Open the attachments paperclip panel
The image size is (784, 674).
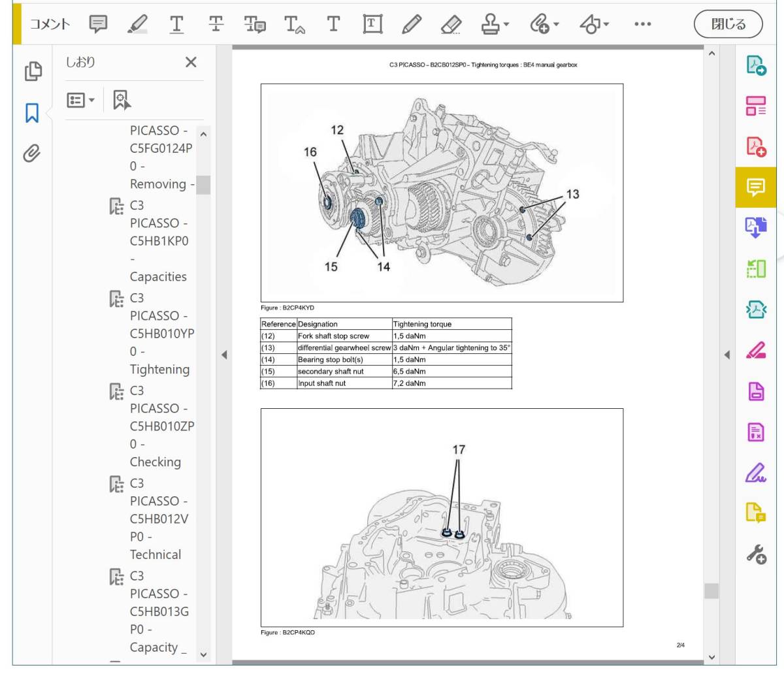32,153
